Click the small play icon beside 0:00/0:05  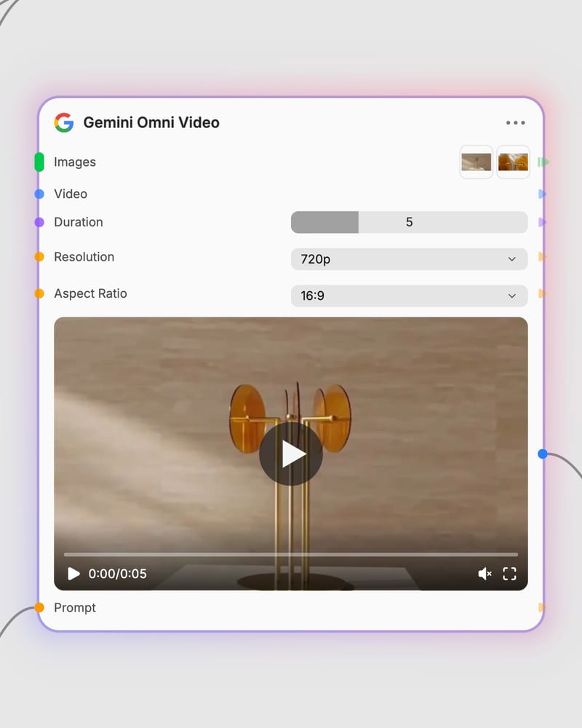point(73,574)
